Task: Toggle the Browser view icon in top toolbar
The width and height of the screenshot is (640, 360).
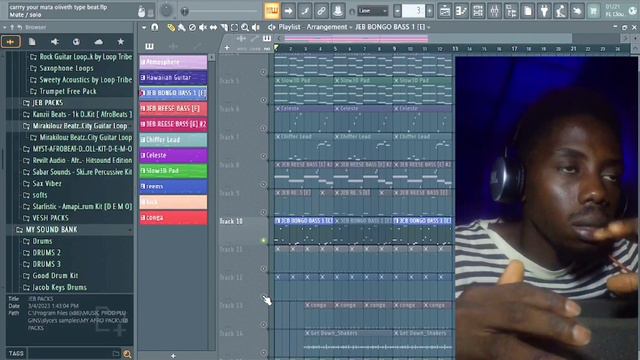Action: 511,11
